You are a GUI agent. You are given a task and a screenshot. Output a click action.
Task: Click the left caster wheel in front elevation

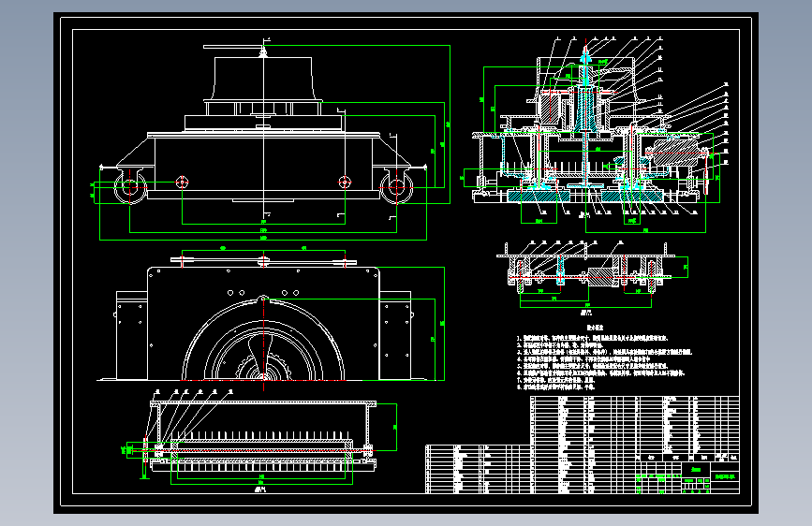(x=130, y=186)
